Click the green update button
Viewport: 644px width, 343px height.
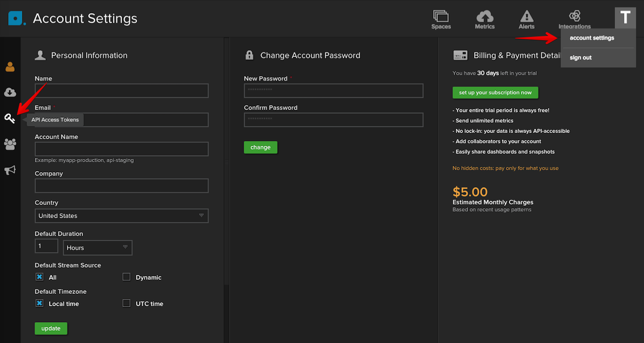[x=51, y=328]
